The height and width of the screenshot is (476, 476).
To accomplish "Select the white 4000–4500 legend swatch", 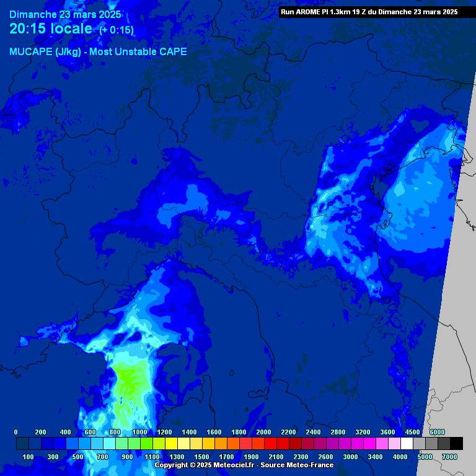I will click(407, 444).
